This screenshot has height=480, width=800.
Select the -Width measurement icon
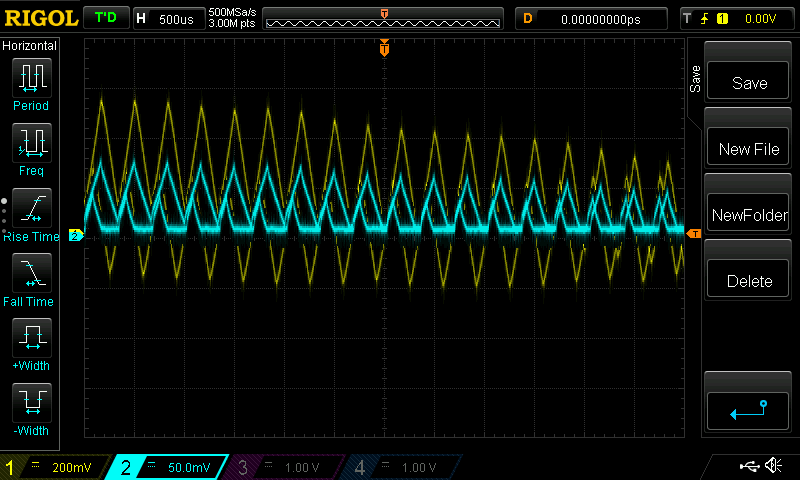(x=31, y=403)
